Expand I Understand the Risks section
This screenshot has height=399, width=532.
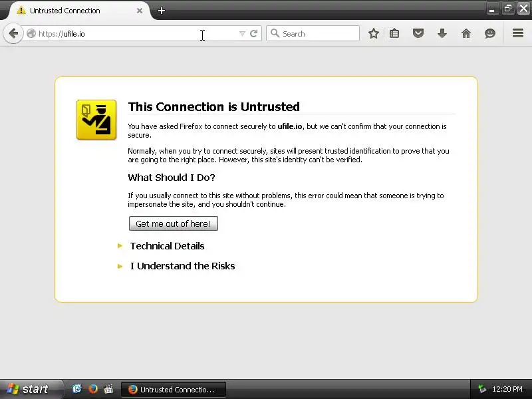tap(182, 266)
